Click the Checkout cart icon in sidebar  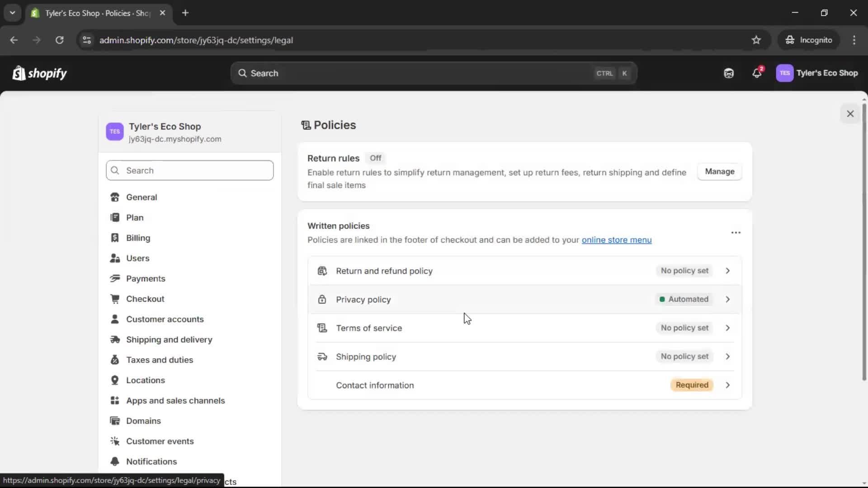pos(115,299)
